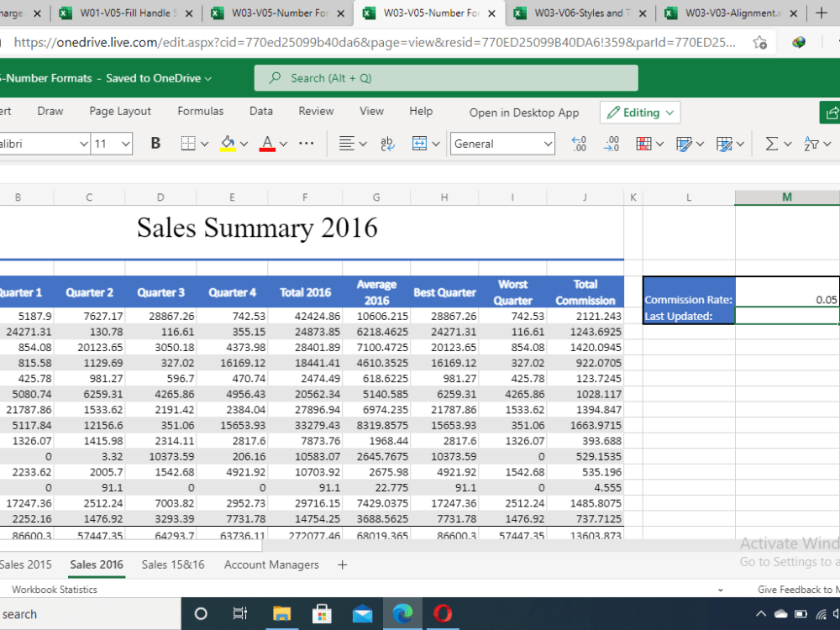840x630 pixels.
Task: Click Give Feedback to Microsoft
Action: point(798,590)
